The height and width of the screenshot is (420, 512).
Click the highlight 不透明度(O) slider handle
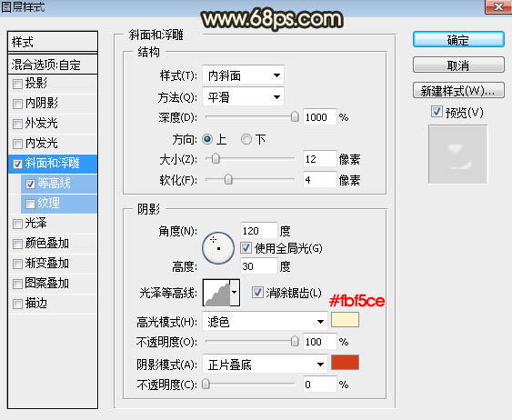coord(295,341)
